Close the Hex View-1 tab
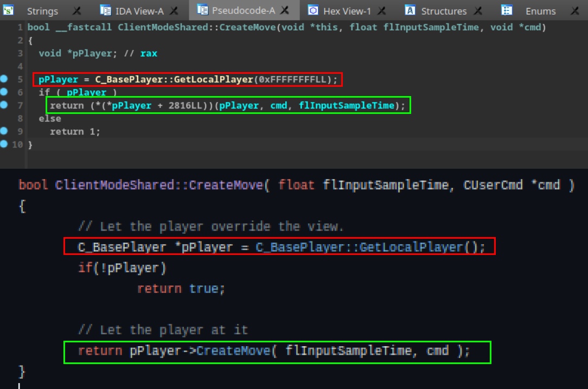The width and height of the screenshot is (588, 389). point(382,11)
